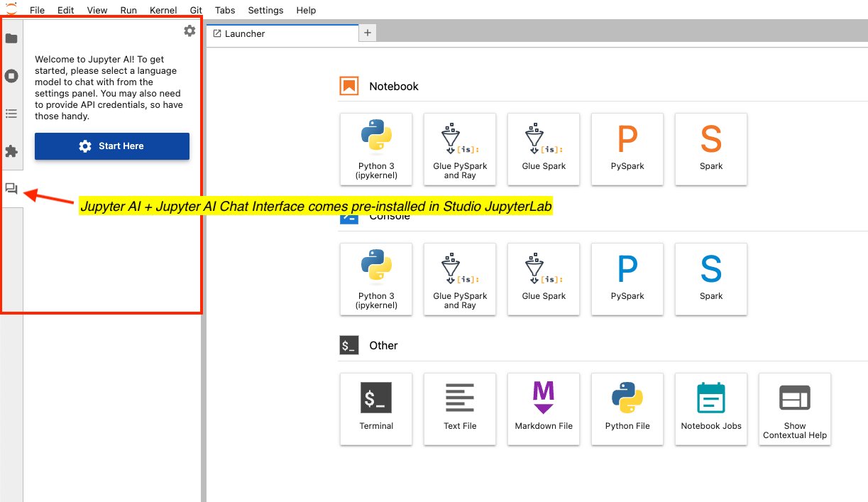
Task: Open Notebook Jobs
Action: click(711, 410)
